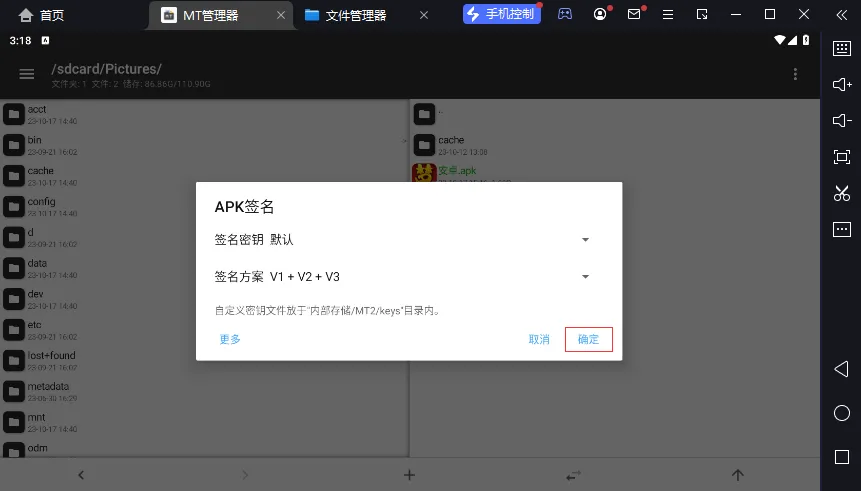
Task: Open the user account icon
Action: pyautogui.click(x=600, y=14)
